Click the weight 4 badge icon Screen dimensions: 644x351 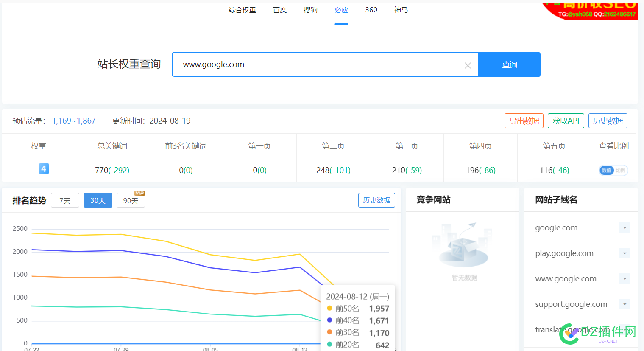click(44, 168)
